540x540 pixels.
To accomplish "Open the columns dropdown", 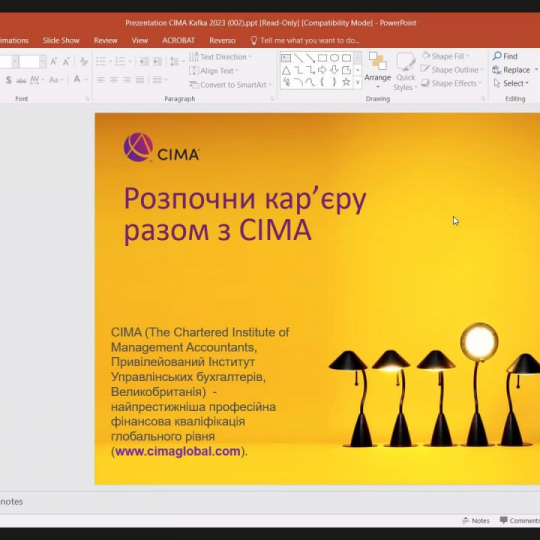I will click(x=159, y=80).
